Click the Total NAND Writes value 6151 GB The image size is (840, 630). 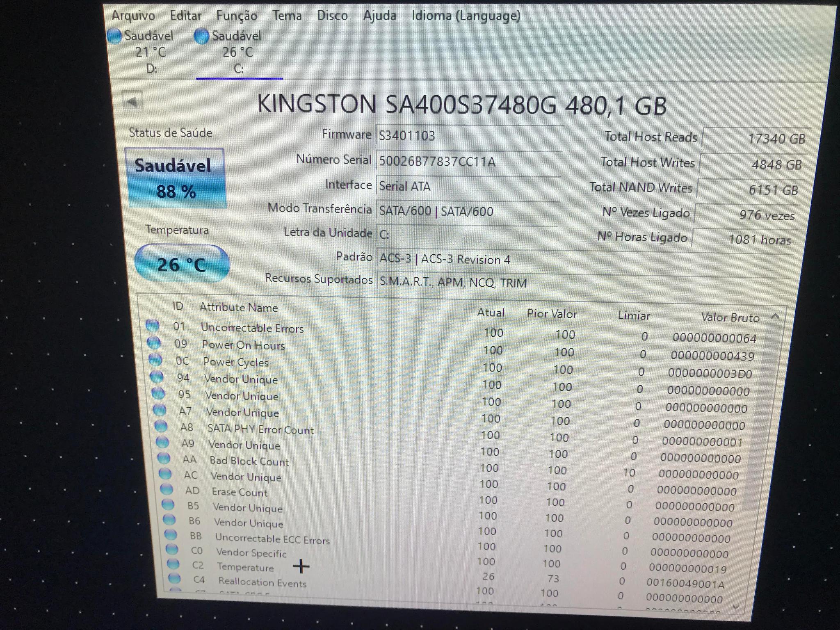click(x=750, y=189)
